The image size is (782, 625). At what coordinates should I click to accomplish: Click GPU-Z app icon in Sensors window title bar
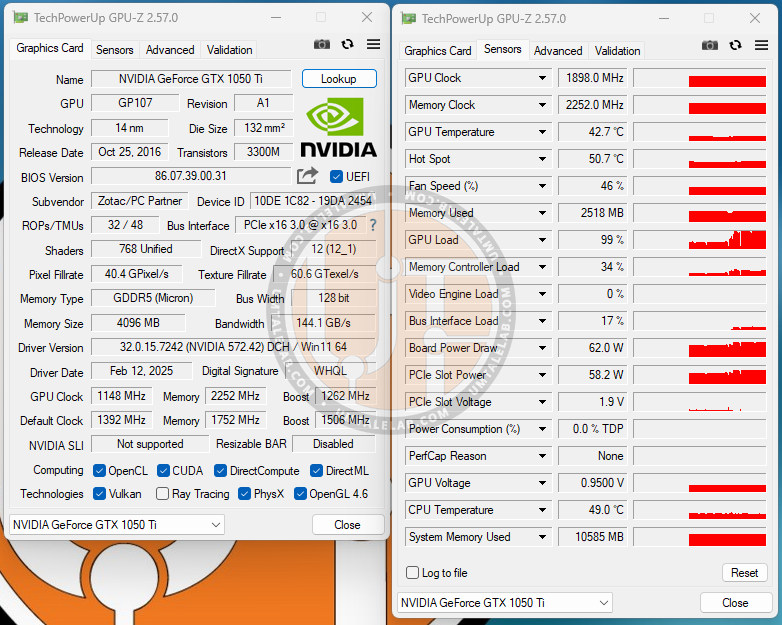[408, 19]
